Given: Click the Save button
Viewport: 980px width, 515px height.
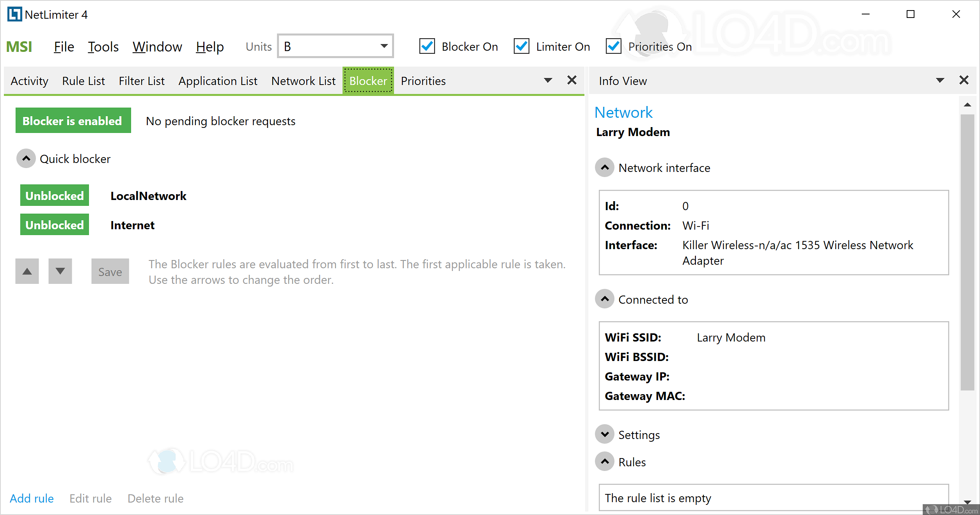Looking at the screenshot, I should click(x=110, y=271).
